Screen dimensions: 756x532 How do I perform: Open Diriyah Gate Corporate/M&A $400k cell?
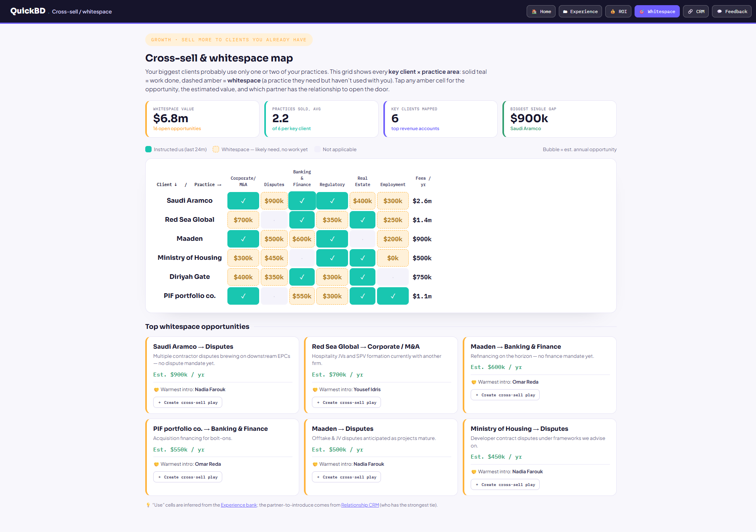(243, 277)
